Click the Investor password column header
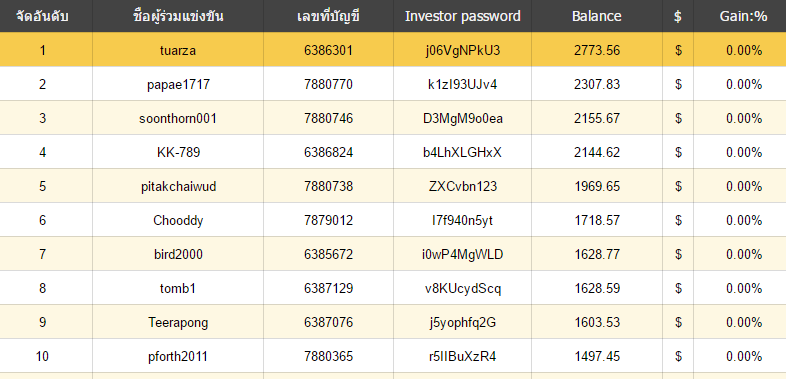Viewport: 786px width, 379px height. pyautogui.click(x=462, y=16)
